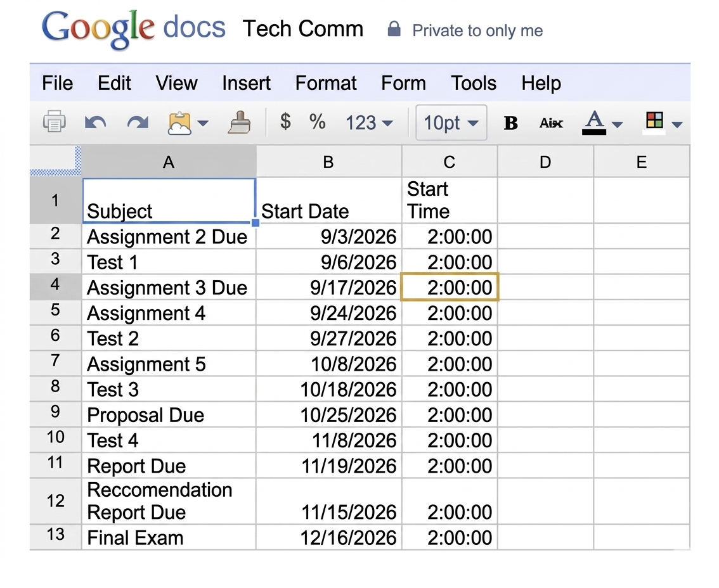Open the View menu
Image resolution: width=719 pixels, height=588 pixels.
click(x=176, y=84)
